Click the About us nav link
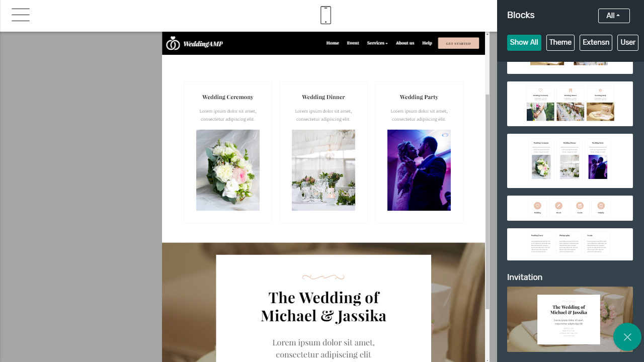 (405, 43)
